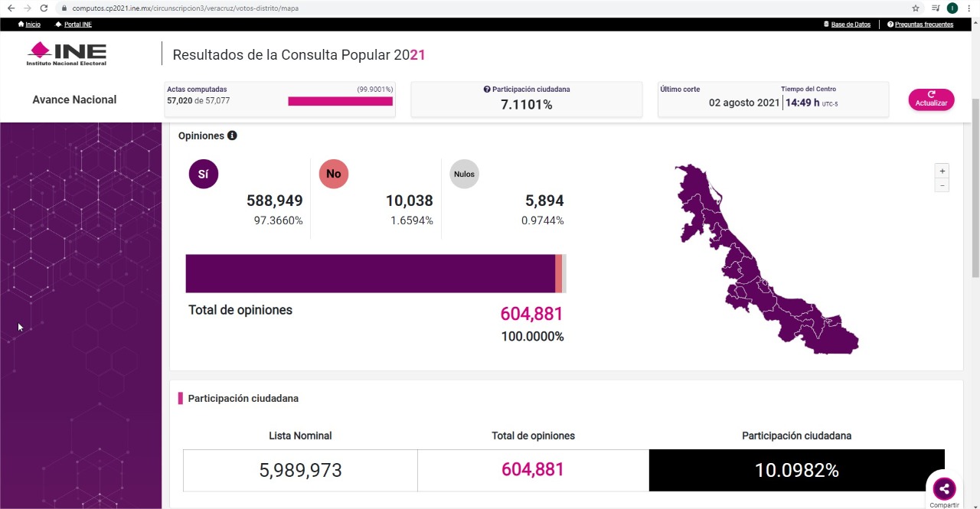Zoom out of the map with minus icon
Image resolution: width=980 pixels, height=509 pixels.
pyautogui.click(x=942, y=184)
